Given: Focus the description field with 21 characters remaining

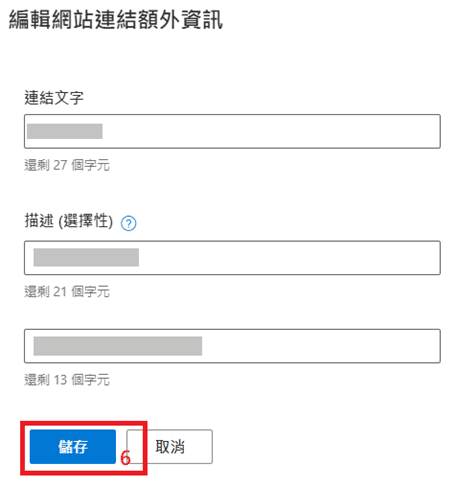Looking at the screenshot, I should click(x=232, y=258).
